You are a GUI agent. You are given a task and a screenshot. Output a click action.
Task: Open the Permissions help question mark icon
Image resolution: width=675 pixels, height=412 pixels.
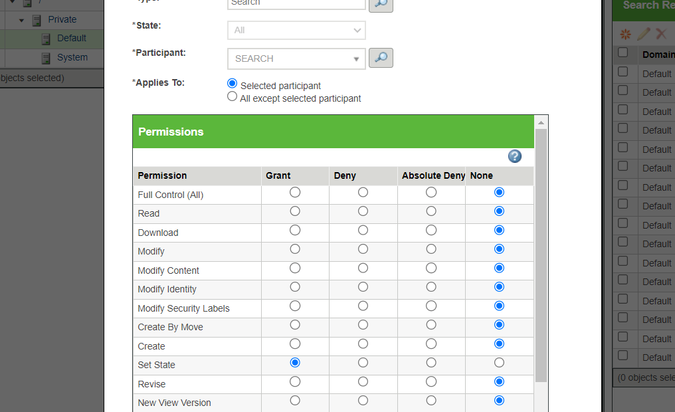(515, 156)
